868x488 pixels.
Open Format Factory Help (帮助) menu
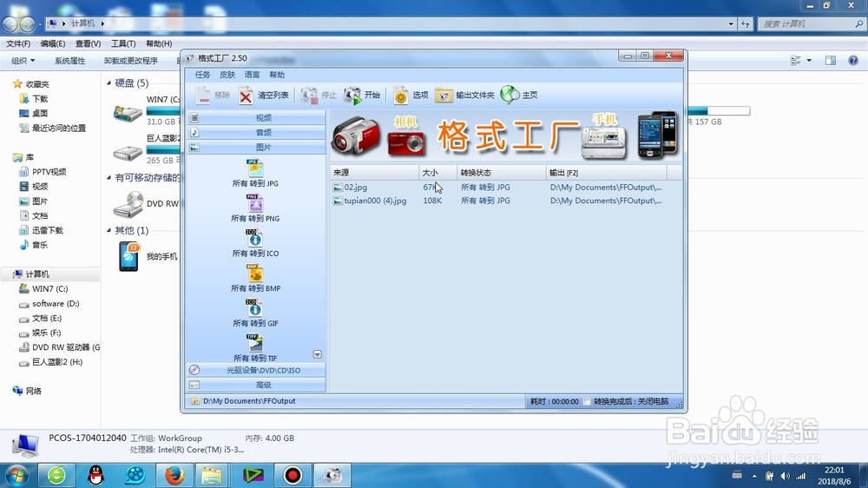tap(277, 75)
